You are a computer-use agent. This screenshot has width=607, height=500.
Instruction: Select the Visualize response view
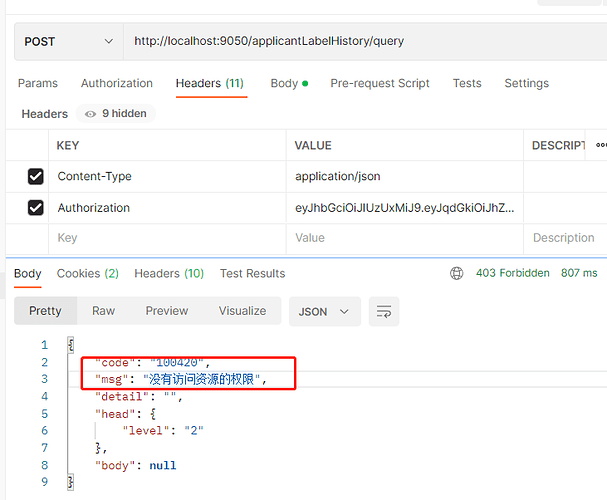(243, 311)
